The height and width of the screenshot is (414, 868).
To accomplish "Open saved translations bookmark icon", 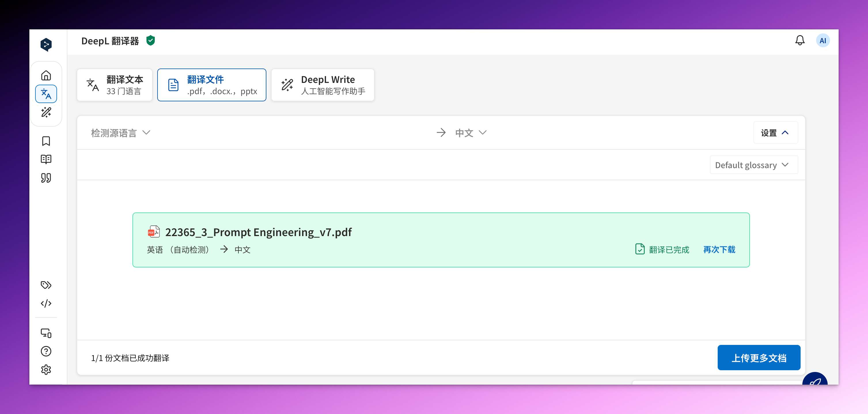I will click(46, 141).
